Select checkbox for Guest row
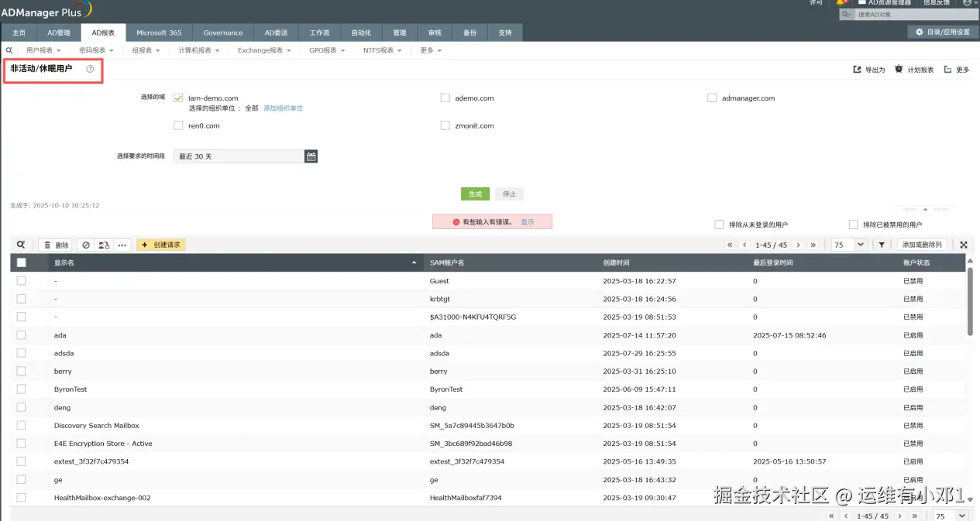Screen dimensions: 980x521 pos(21,280)
